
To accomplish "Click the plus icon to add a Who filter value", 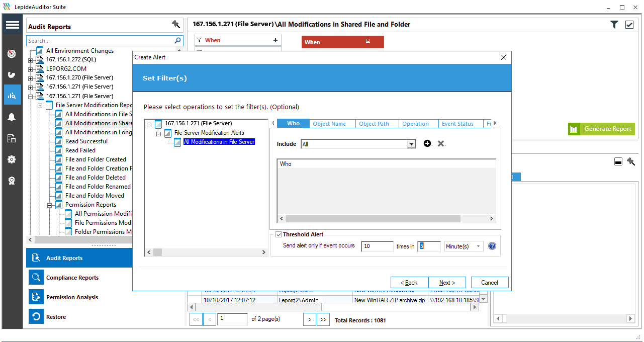I will tap(427, 143).
